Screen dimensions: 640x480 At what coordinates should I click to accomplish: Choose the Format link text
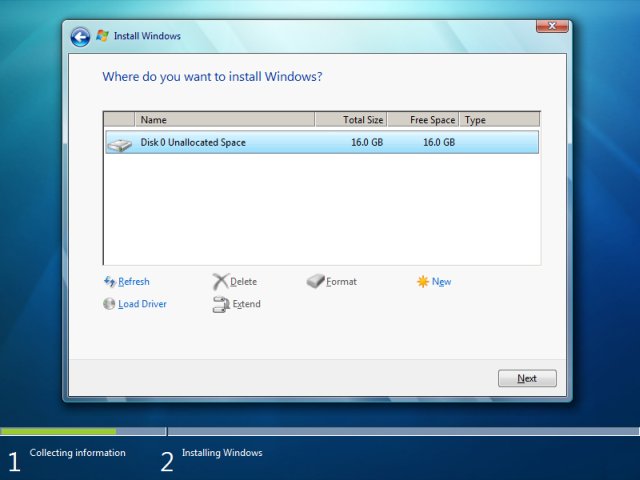click(341, 282)
